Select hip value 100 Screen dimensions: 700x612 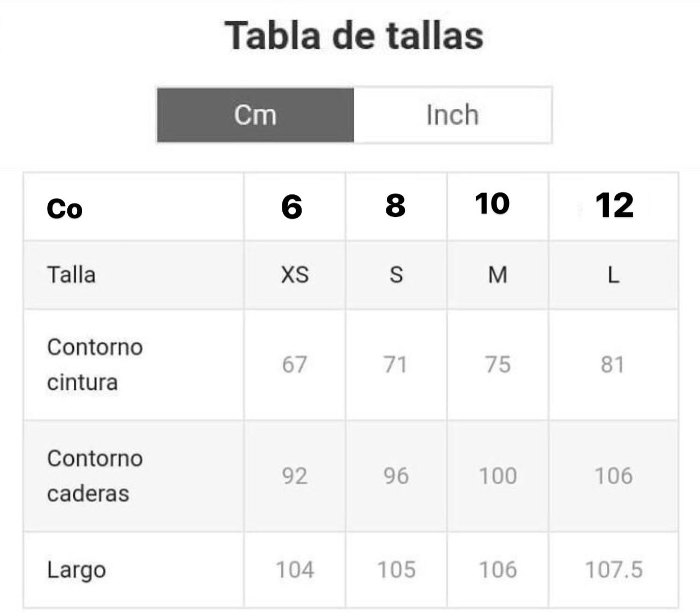[x=497, y=476]
